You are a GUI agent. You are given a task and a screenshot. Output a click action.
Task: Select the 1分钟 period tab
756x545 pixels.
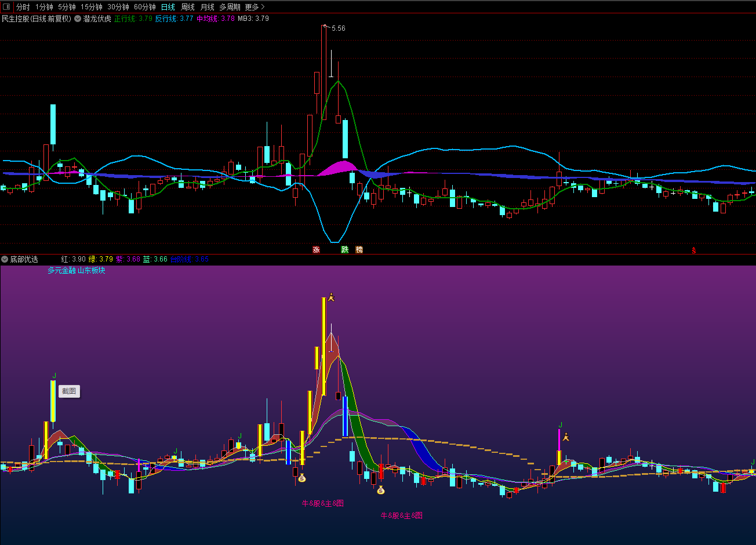click(x=44, y=7)
